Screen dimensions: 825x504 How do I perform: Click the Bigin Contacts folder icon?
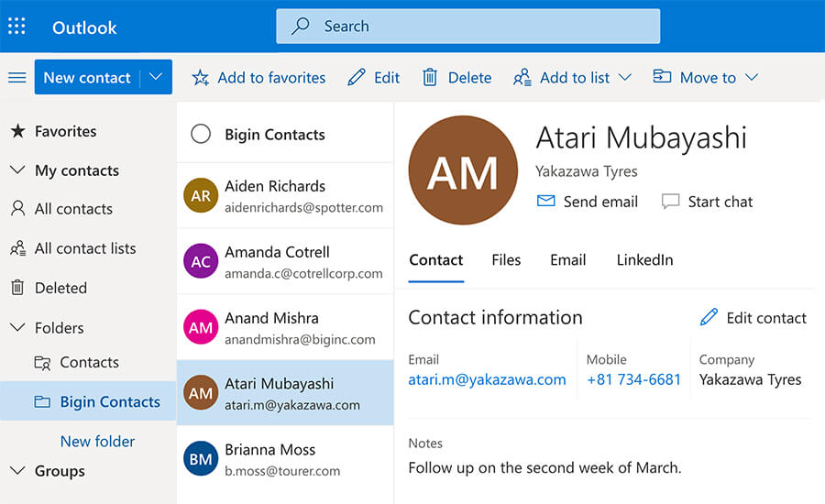pyautogui.click(x=42, y=402)
